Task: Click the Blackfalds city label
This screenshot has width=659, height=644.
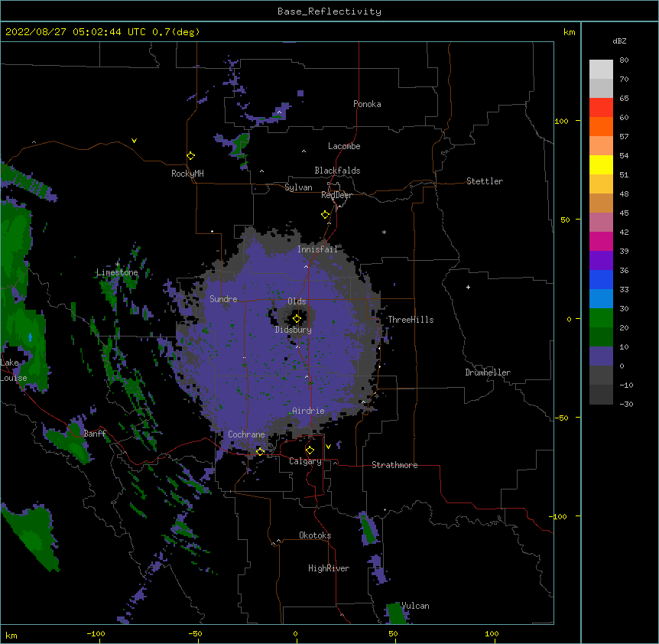Action: click(x=337, y=171)
